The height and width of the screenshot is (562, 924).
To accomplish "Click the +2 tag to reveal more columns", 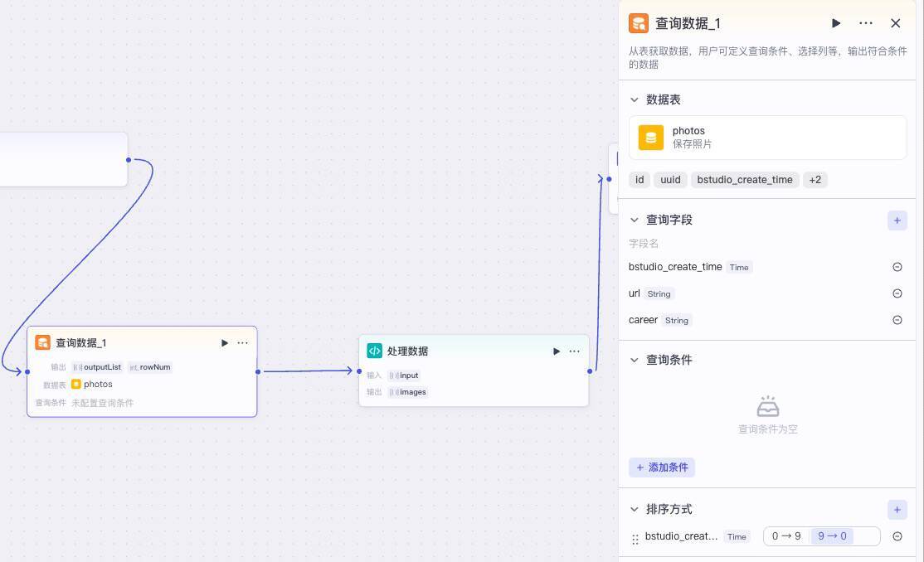I will pos(815,179).
